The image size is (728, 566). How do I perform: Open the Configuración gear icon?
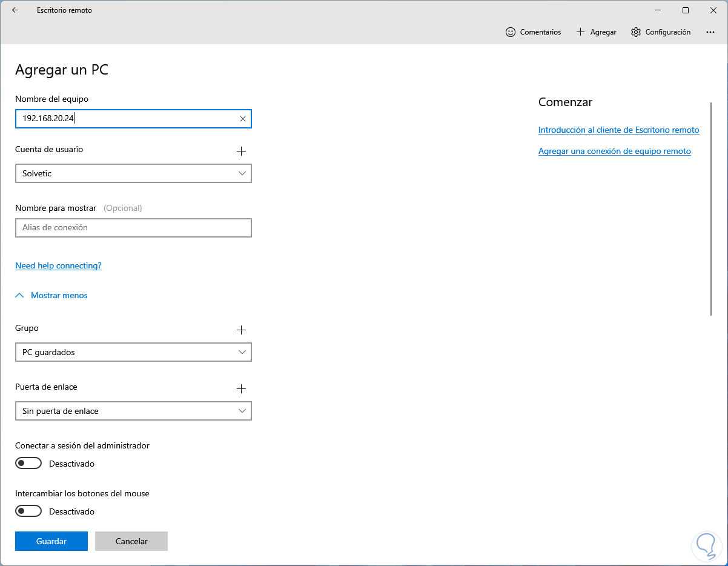click(x=635, y=32)
